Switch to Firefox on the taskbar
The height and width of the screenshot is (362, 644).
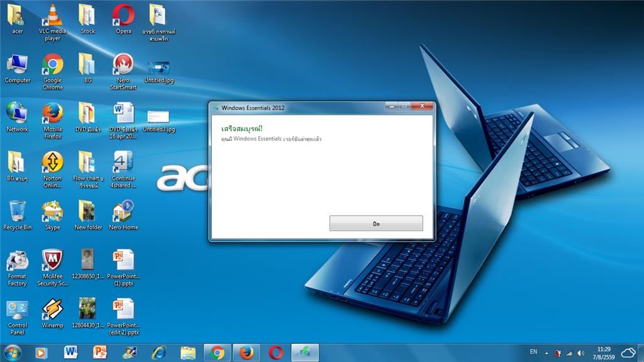pos(247,353)
